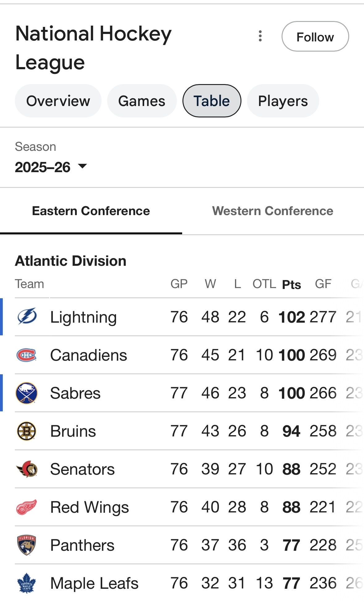
Task: Tap the Lightning team logo
Action: (x=27, y=317)
